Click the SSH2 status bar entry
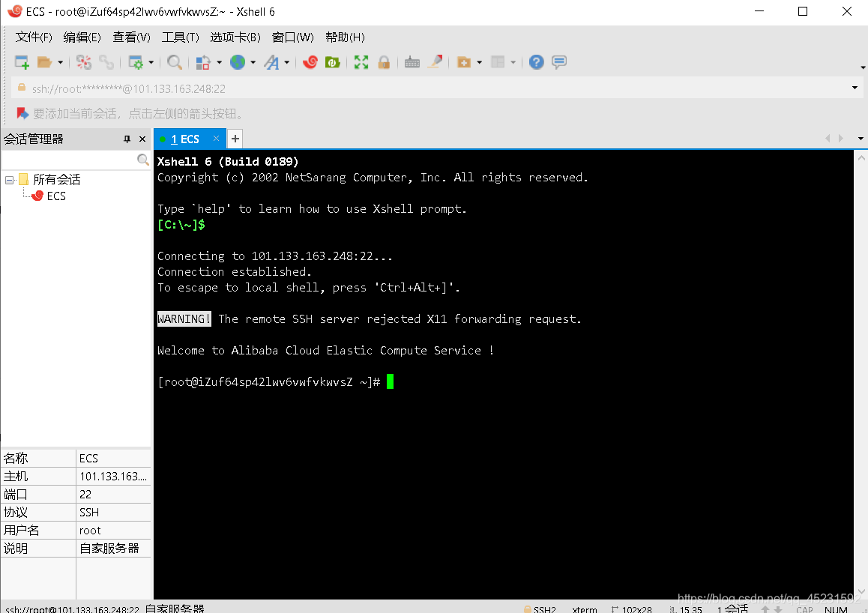The image size is (868, 613). (x=540, y=609)
